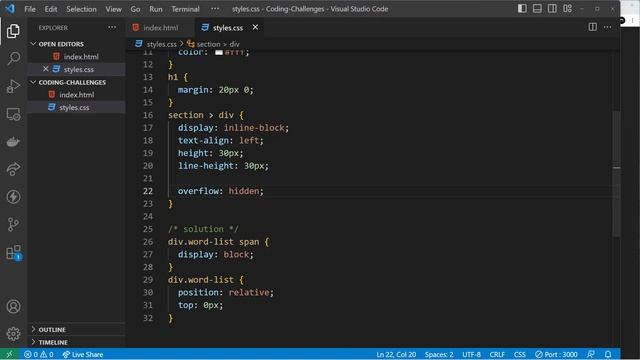
Task: Open the Edit menu
Action: point(51,9)
